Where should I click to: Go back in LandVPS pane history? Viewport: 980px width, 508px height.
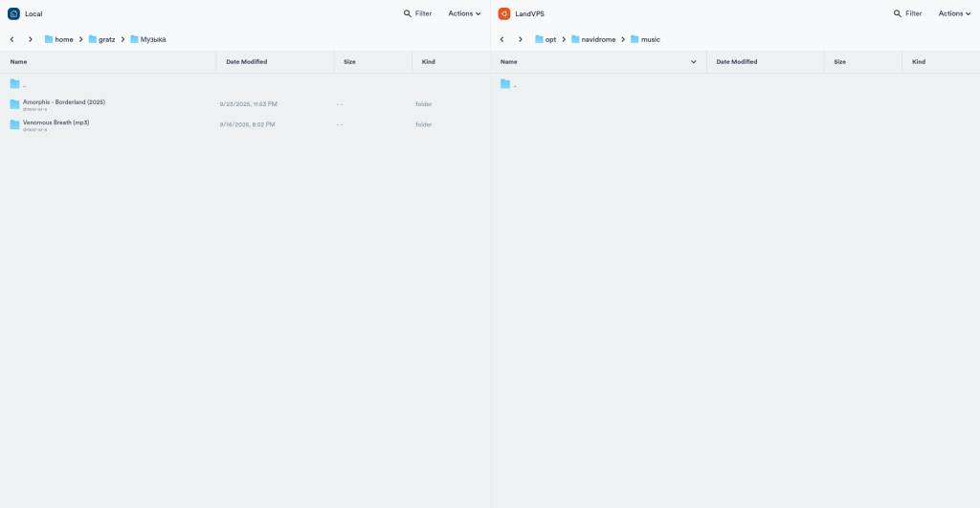501,39
